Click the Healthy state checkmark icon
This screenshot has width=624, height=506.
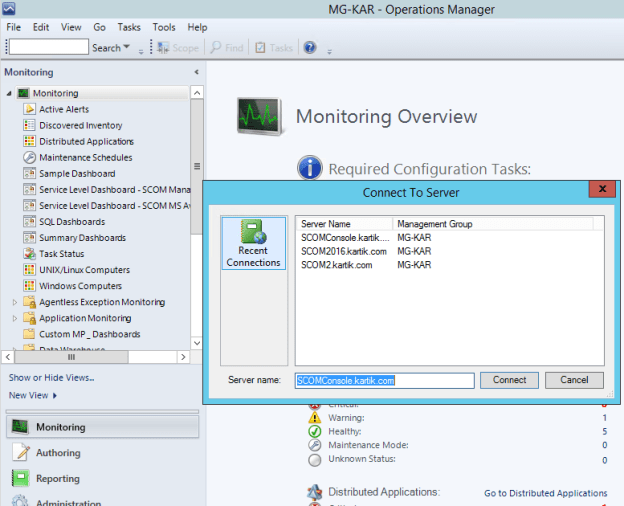pos(314,432)
